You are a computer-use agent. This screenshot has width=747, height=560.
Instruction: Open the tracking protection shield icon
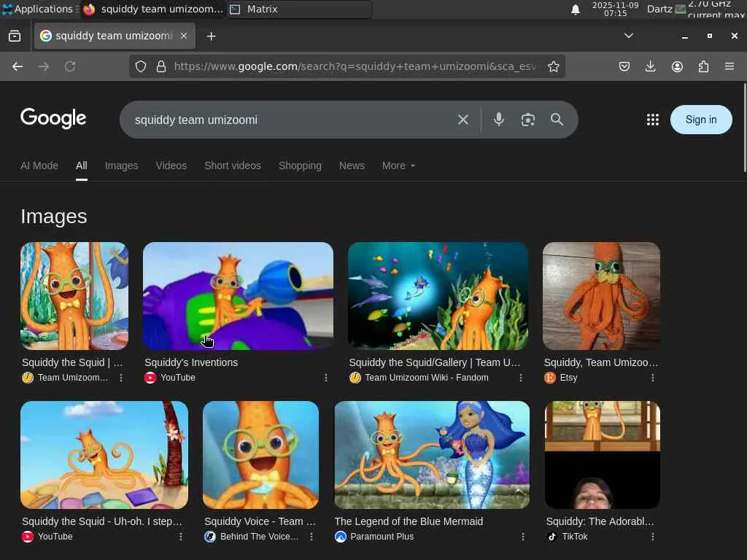tap(141, 66)
